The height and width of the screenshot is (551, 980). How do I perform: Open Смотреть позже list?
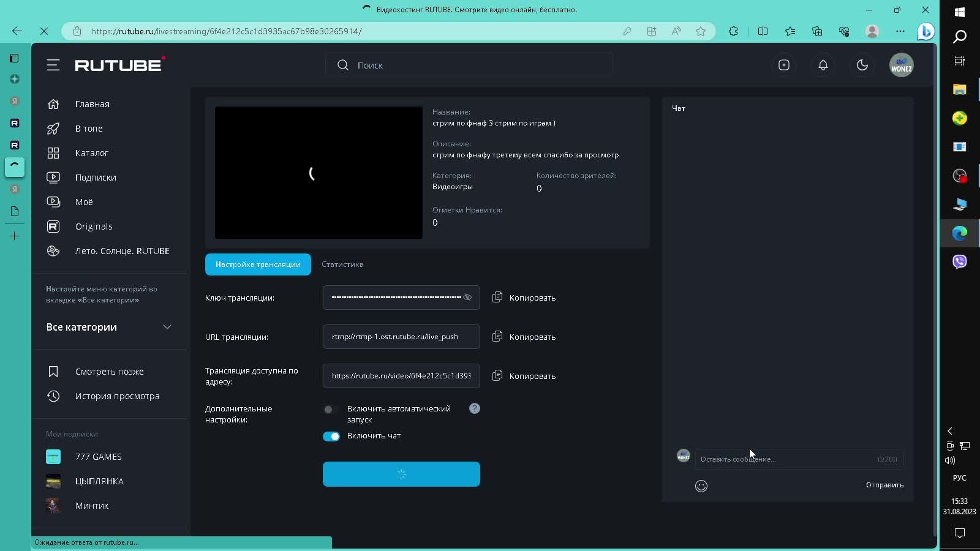(x=110, y=372)
